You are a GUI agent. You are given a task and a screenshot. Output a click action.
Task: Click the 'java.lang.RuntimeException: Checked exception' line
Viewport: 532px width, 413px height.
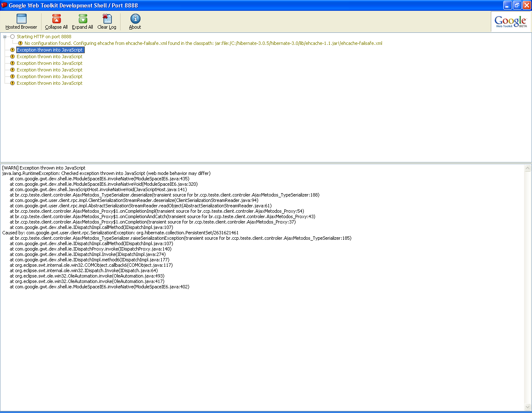(x=106, y=173)
